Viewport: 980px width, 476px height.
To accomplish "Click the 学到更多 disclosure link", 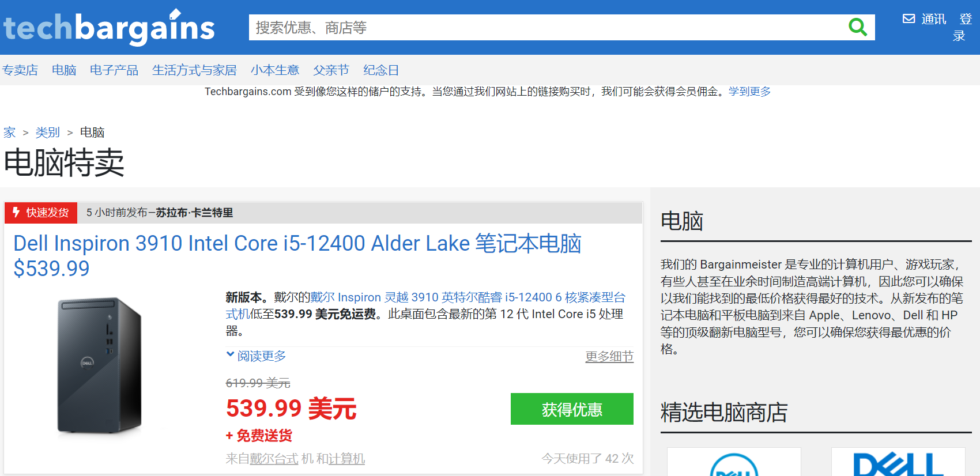I will (x=749, y=92).
